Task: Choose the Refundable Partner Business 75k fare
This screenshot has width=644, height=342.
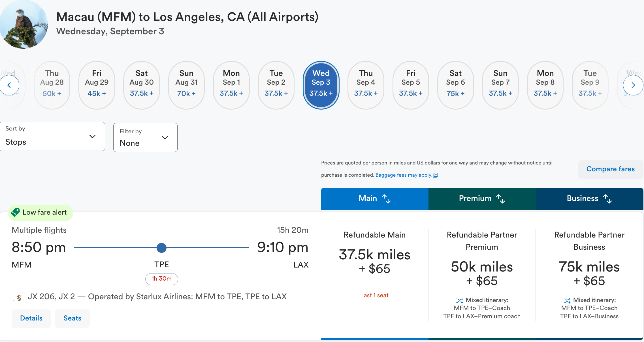Action: pos(589,273)
